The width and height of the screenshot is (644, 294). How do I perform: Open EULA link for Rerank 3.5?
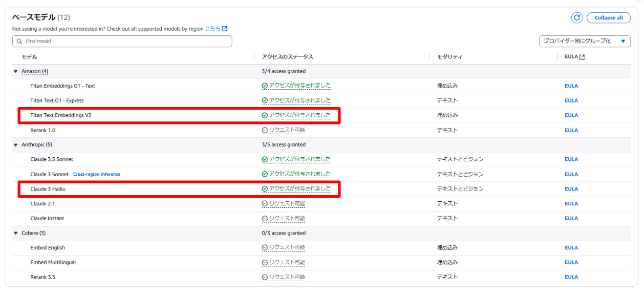pyautogui.click(x=571, y=277)
